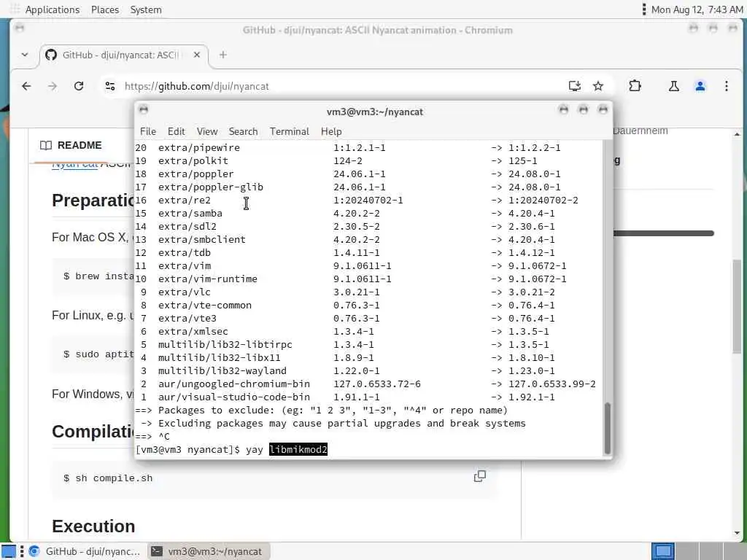
Task: Bookmark this page with the star icon
Action: [598, 86]
